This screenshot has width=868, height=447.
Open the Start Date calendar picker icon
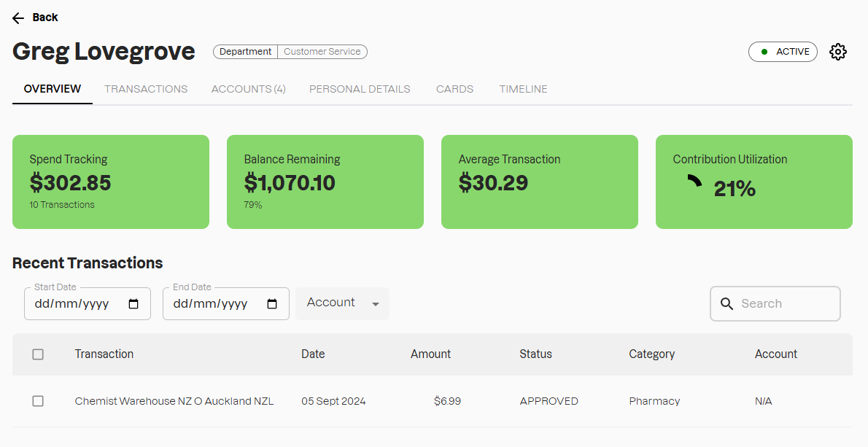[133, 304]
